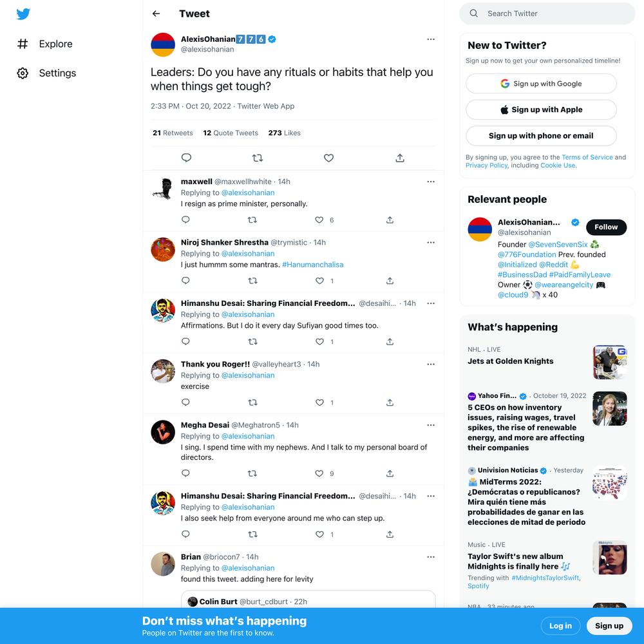Screen dimensions: 644x644
Task: Retweet Megha Desai's reply
Action: (x=252, y=473)
